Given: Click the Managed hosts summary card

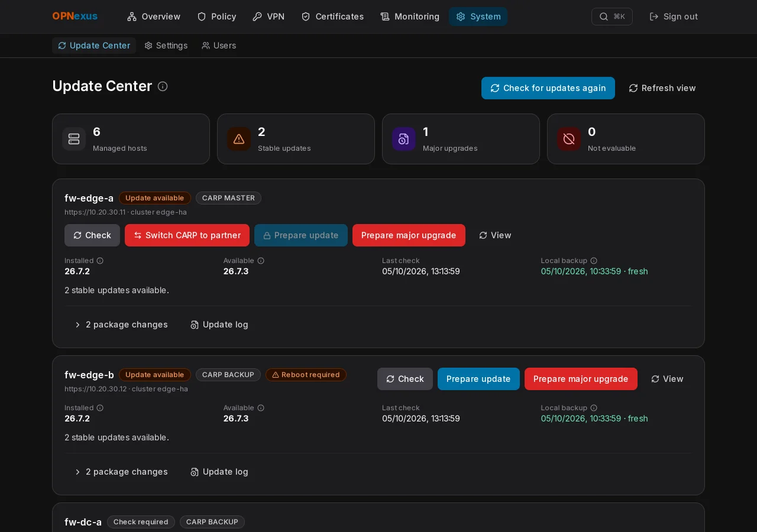Looking at the screenshot, I should (x=131, y=139).
